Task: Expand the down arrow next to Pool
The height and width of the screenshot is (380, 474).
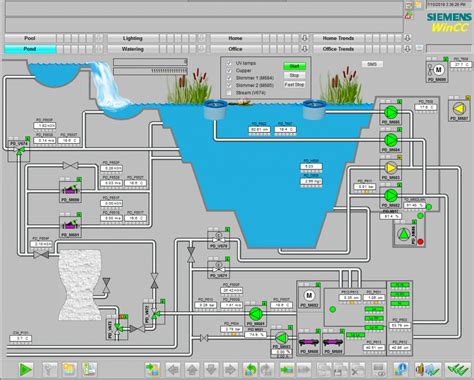Action: (99, 38)
